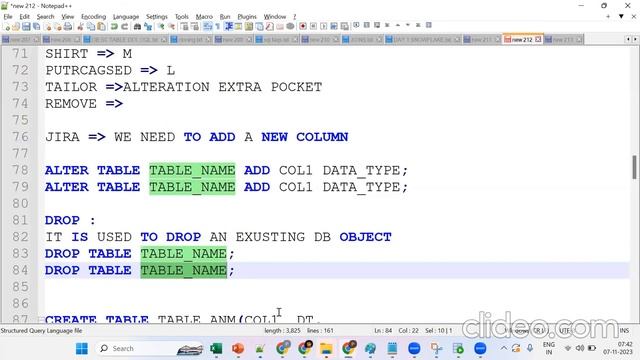Click the Save All toolbar icon

[x=37, y=27]
